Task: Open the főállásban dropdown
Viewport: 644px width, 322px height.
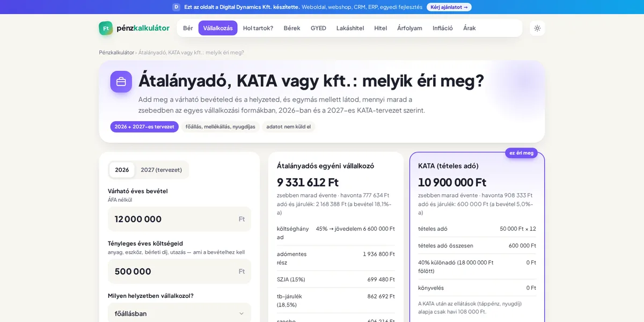Action: tap(179, 313)
